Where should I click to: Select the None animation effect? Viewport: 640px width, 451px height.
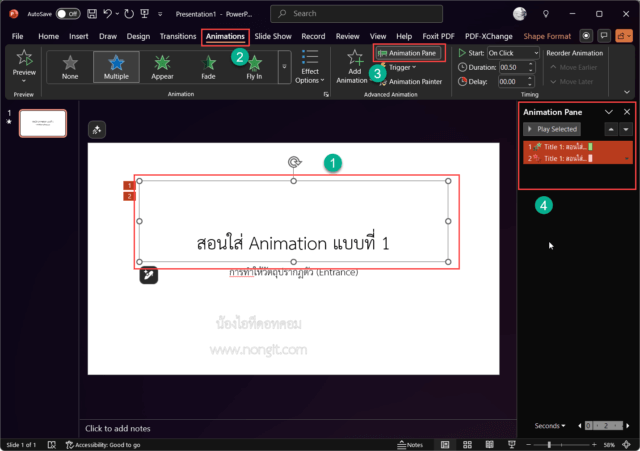[70, 67]
